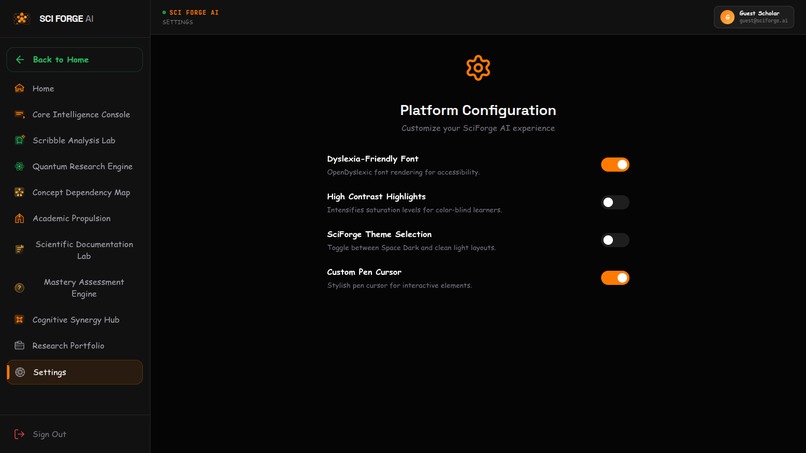
Task: Click the SciForge Theme Selection label
Action: (x=379, y=234)
